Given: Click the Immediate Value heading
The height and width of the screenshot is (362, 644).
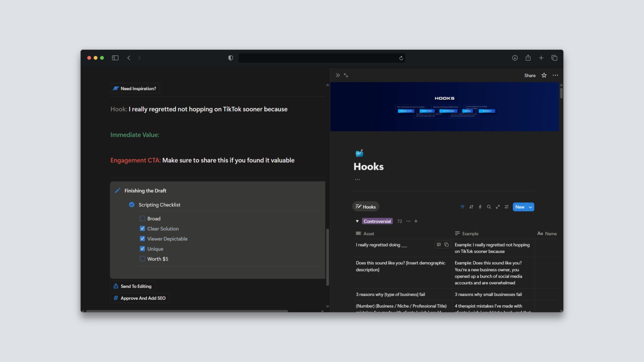Looking at the screenshot, I should (135, 135).
